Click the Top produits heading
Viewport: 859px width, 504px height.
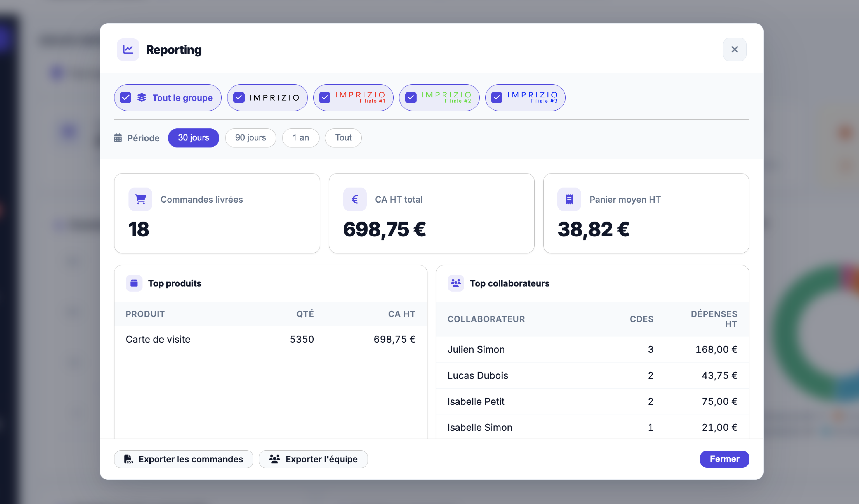pyautogui.click(x=175, y=284)
